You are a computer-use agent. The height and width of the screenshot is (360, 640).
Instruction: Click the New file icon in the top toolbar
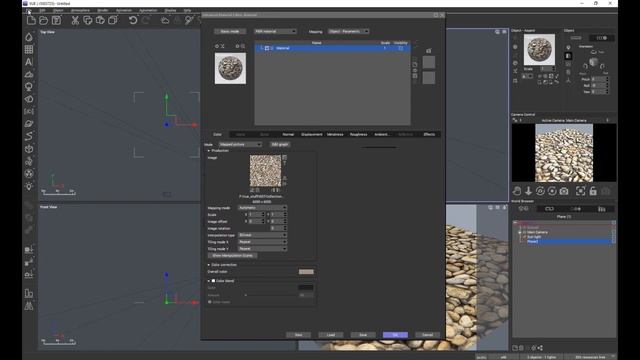31,20
